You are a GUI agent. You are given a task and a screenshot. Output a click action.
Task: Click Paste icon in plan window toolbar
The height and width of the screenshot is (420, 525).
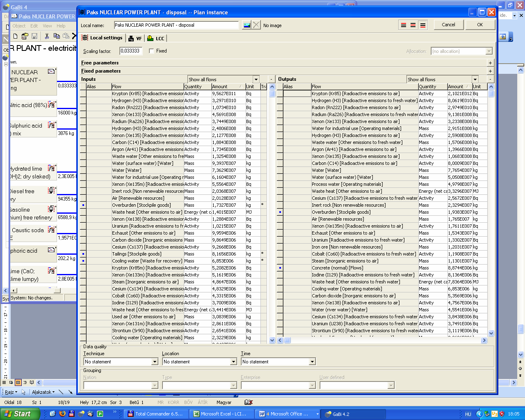click(x=66, y=36)
